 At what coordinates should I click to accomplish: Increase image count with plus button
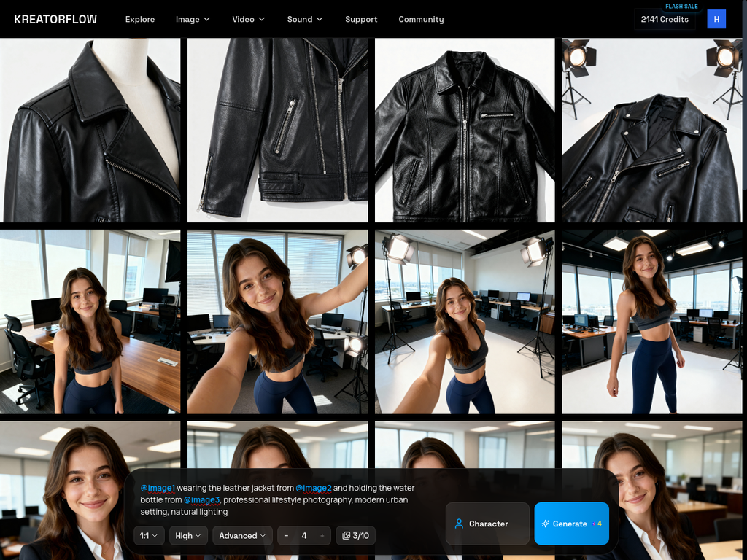click(322, 536)
